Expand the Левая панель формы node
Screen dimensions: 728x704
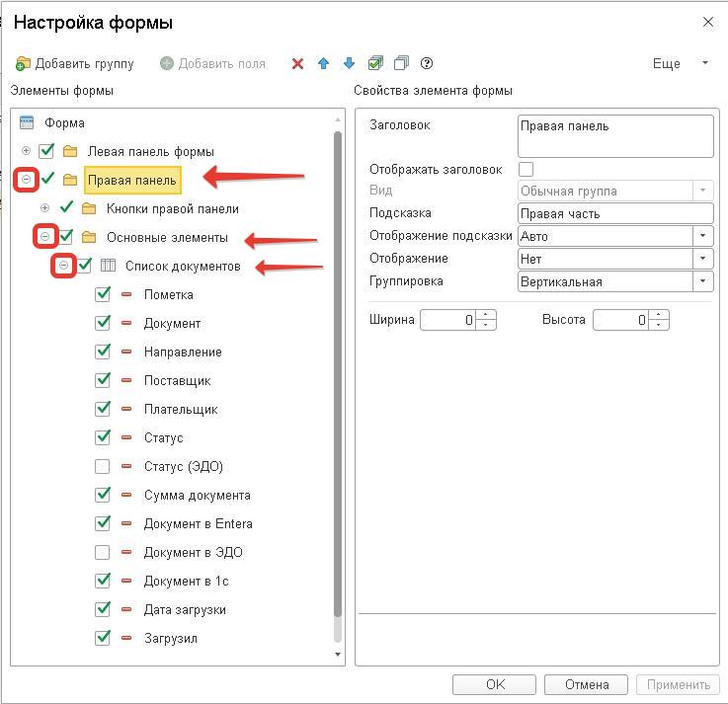[27, 151]
